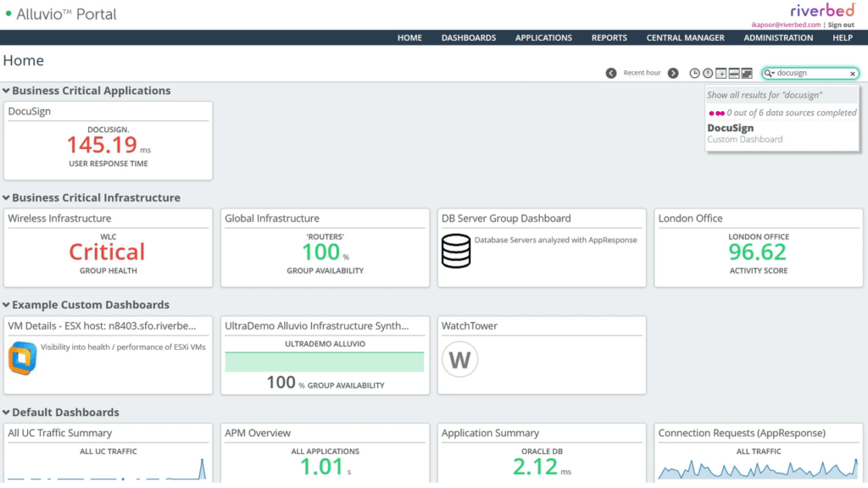Screen dimensions: 868x488
Task: Open the day view calendar icon
Action: tap(721, 73)
